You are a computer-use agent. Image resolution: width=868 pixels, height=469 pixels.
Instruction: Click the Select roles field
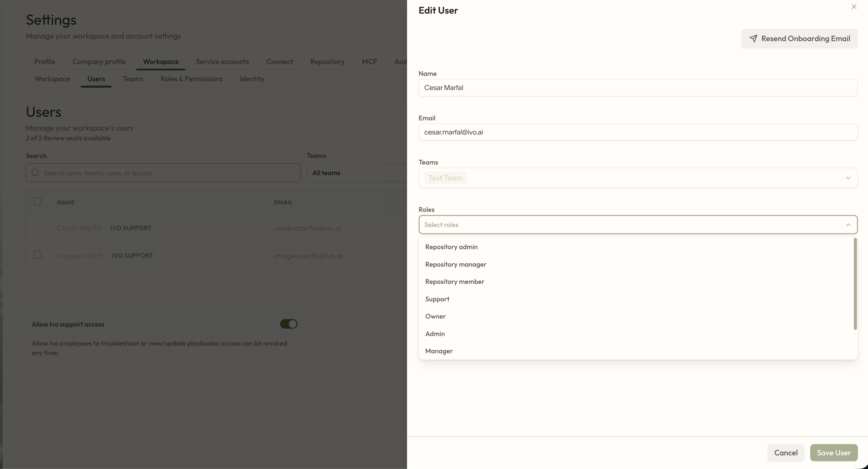[x=638, y=224]
